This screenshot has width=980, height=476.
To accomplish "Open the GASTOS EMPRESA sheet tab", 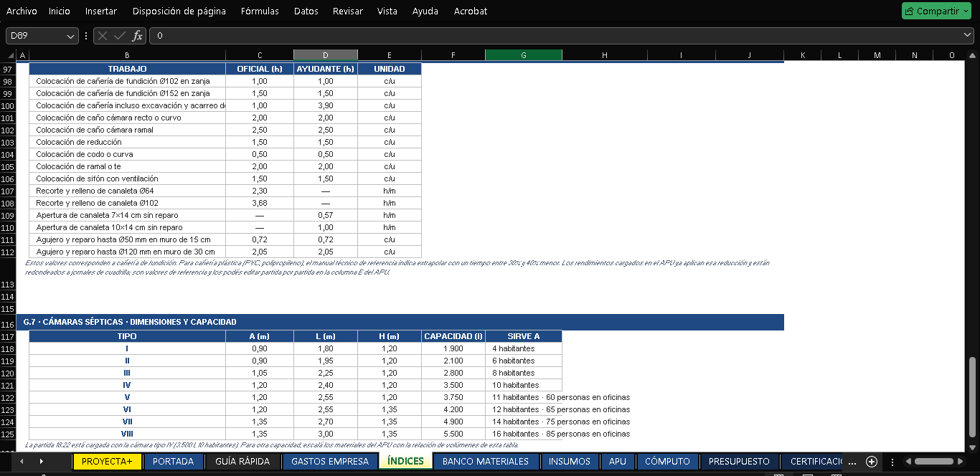I will pos(330,462).
